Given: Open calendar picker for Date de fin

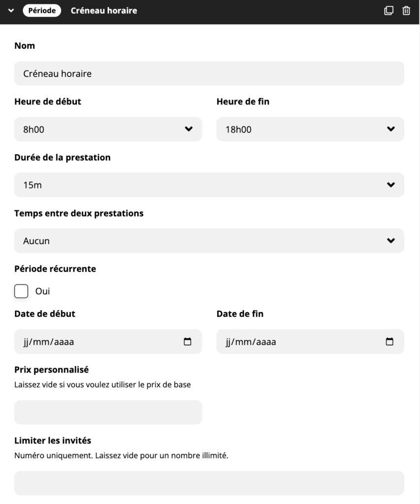Looking at the screenshot, I should point(389,342).
